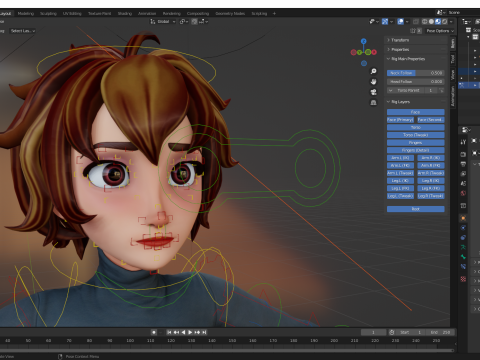This screenshot has height=360, width=480.
Task: Open the Scene properties tab icon
Action: tap(463, 183)
